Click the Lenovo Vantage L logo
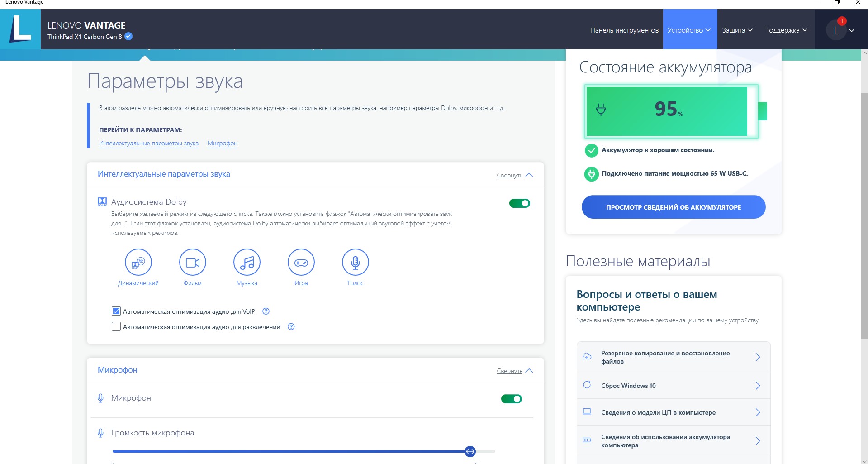Screen dimensions: 868x464 [x=20, y=29]
